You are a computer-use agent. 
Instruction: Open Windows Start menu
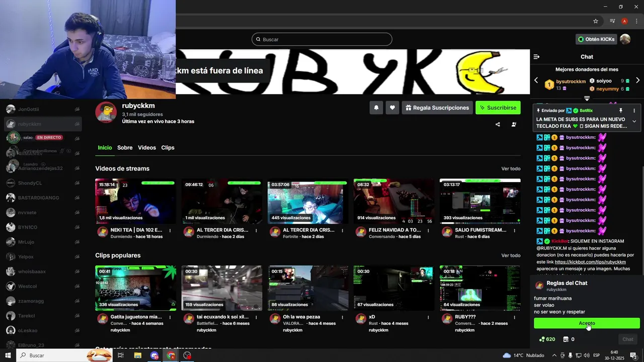click(8, 355)
